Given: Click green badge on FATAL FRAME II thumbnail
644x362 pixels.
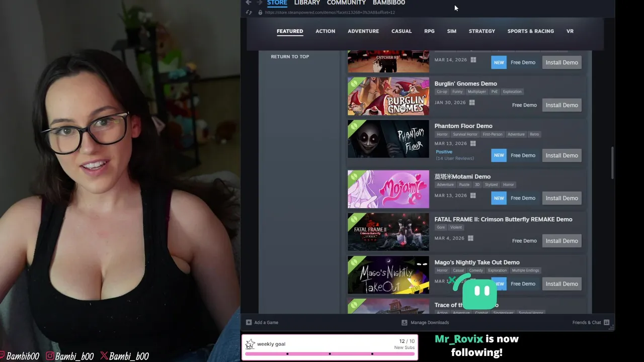Looking at the screenshot, I should point(354,219).
